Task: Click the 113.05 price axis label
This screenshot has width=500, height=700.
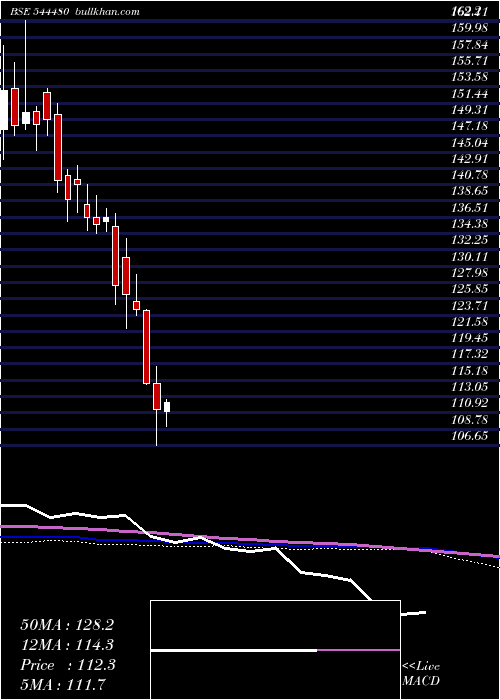Action: [468, 387]
